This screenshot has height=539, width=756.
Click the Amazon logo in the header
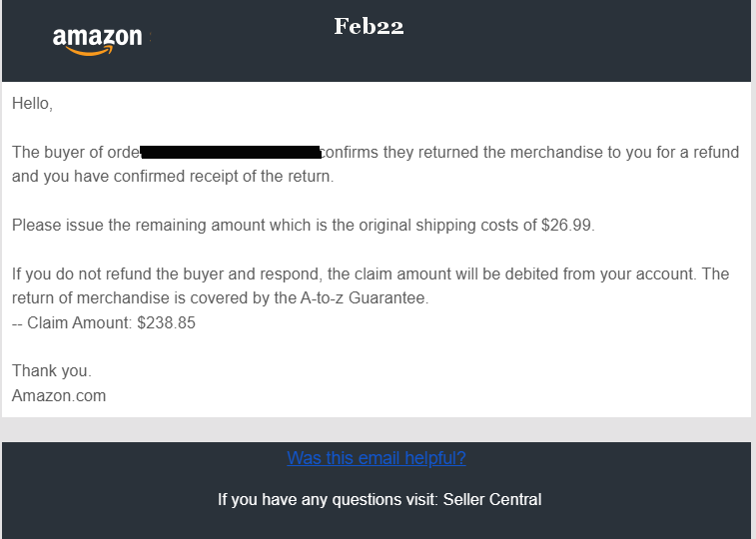pyautogui.click(x=98, y=41)
